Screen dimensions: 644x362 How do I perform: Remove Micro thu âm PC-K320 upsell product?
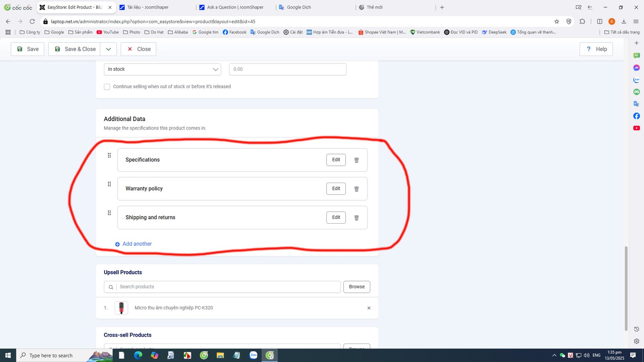369,308
